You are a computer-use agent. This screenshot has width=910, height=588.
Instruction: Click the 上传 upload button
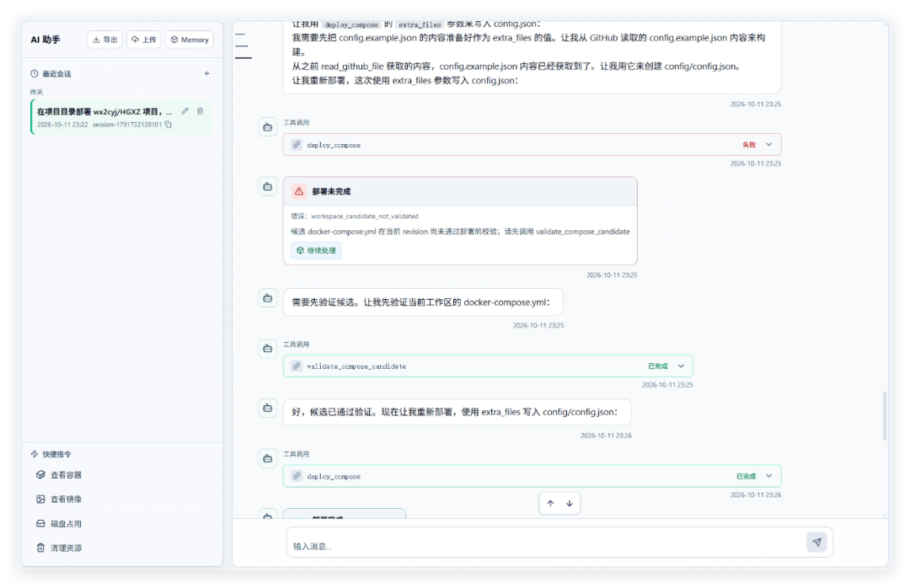144,40
